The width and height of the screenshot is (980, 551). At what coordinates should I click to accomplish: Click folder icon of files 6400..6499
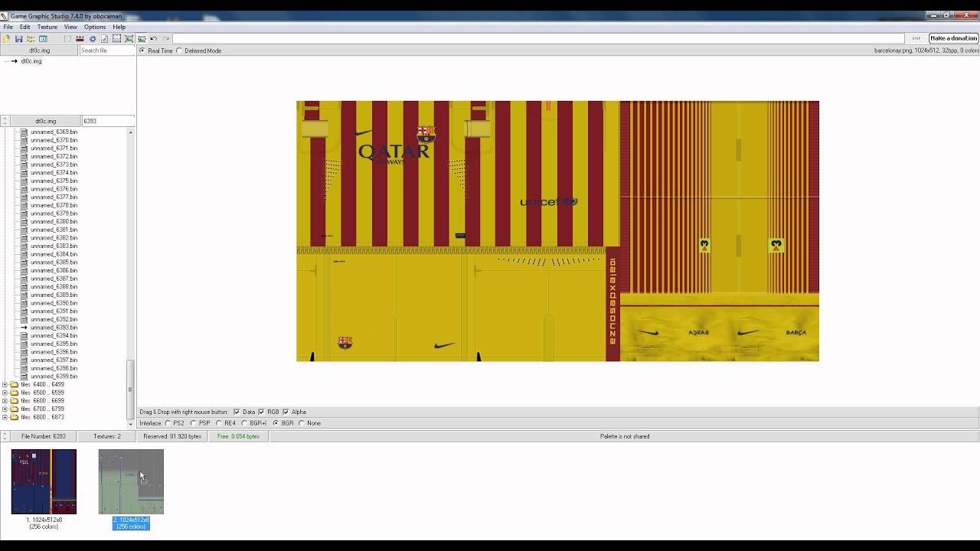14,384
